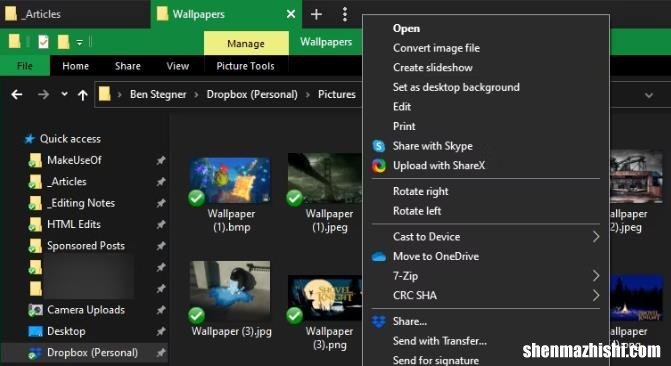
Task: Select the Wallpaper (1).bmp thumbnail
Action: pos(230,181)
